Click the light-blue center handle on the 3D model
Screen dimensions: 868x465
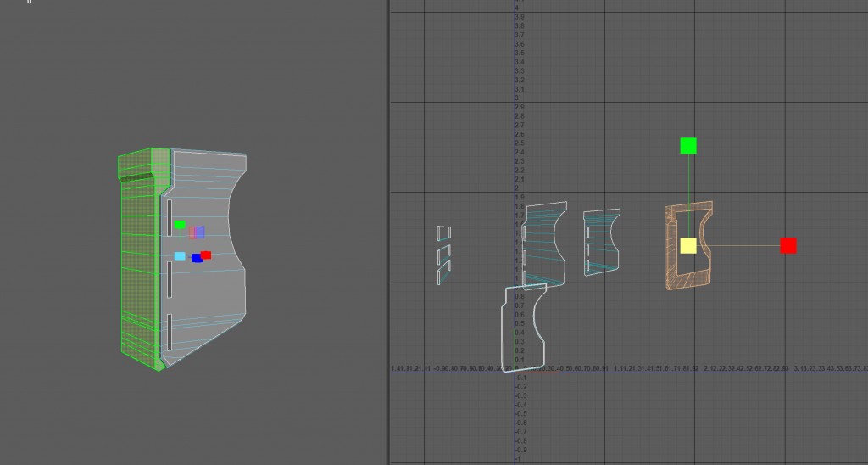click(x=180, y=256)
